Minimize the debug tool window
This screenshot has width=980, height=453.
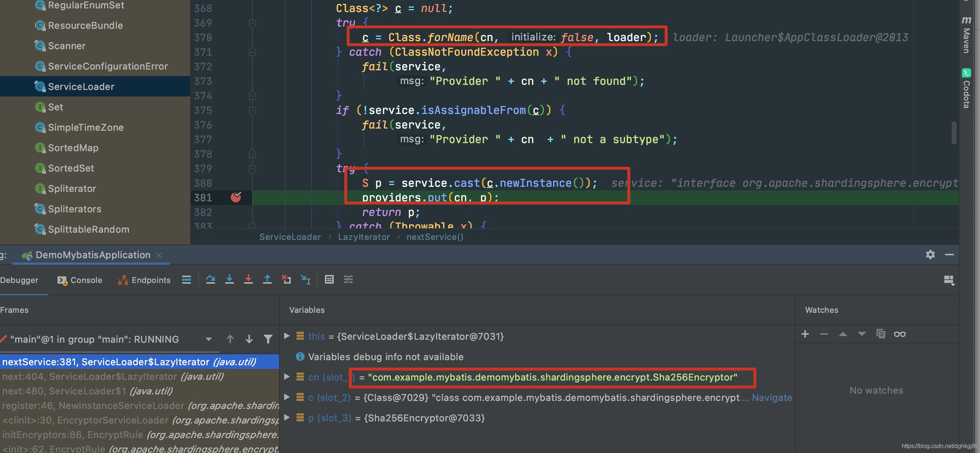tap(949, 255)
